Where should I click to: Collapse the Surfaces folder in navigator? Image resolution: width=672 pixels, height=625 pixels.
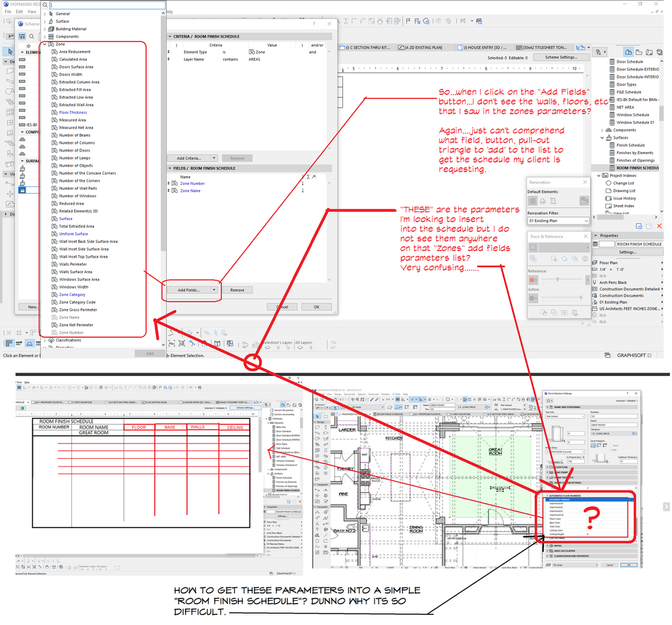click(x=602, y=138)
